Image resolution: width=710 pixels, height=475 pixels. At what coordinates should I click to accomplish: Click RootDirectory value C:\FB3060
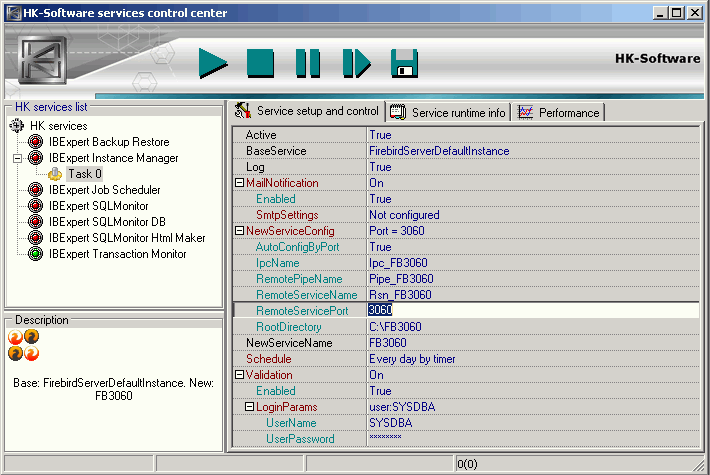(x=395, y=327)
